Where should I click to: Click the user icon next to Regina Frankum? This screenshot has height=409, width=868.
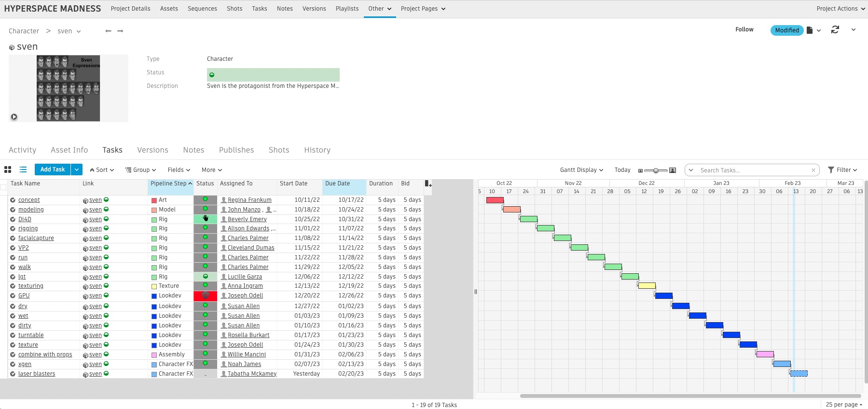pos(223,200)
